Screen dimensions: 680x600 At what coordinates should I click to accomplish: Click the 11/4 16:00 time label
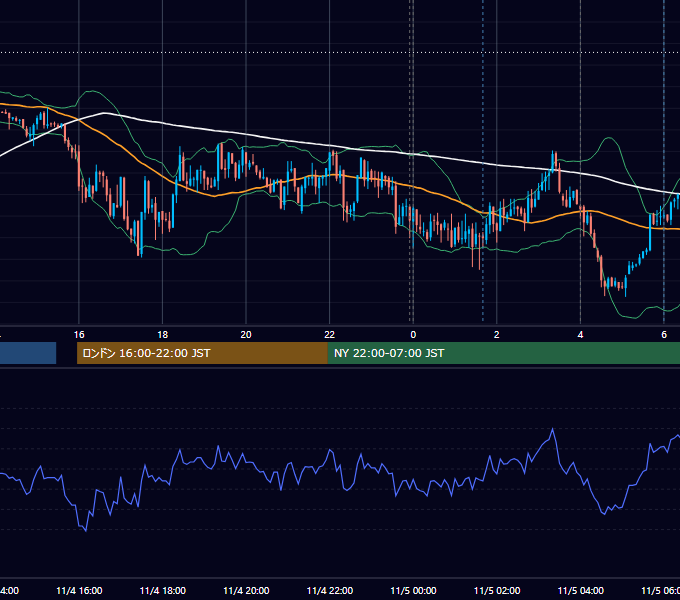point(79,591)
